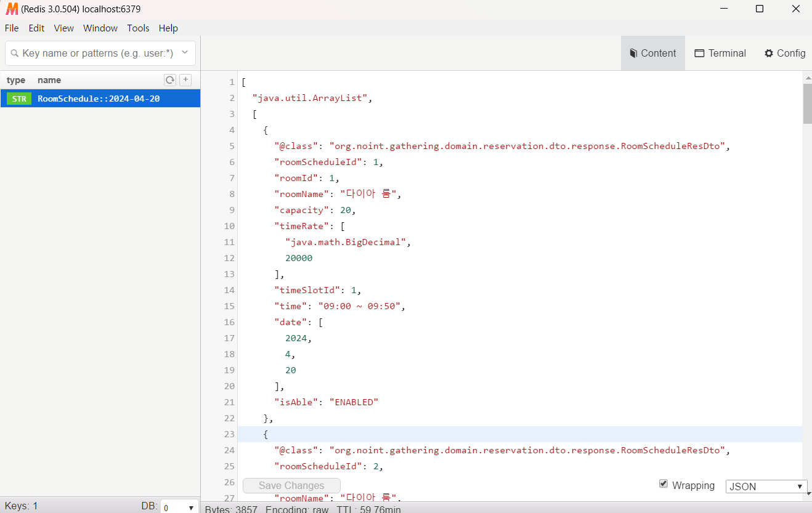Switch to the Content tab
Image resolution: width=812 pixels, height=513 pixels.
pos(653,53)
